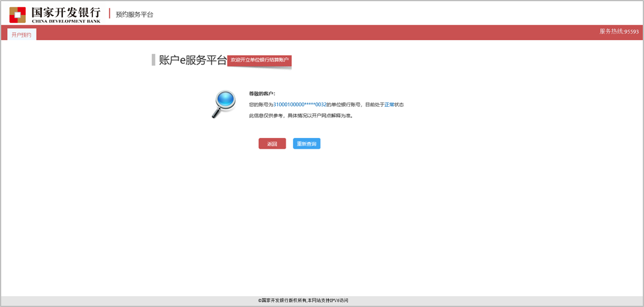Screen dimensions: 644x307
Task: Click the blue 正常 account status text
Action: click(389, 104)
